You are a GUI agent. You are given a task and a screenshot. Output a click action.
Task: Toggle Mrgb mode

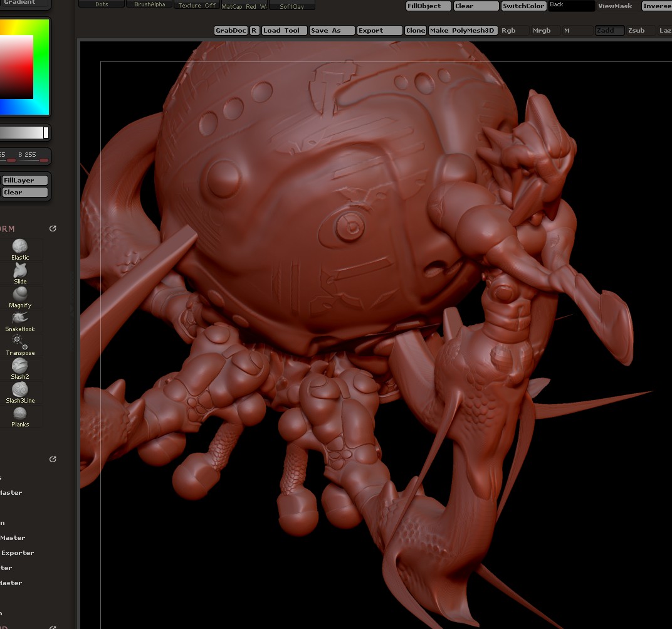[x=545, y=31]
